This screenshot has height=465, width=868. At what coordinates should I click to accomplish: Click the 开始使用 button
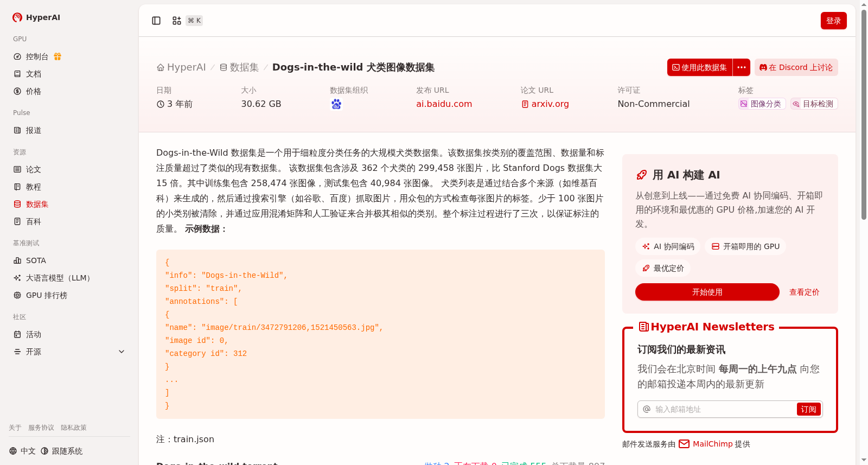(707, 292)
